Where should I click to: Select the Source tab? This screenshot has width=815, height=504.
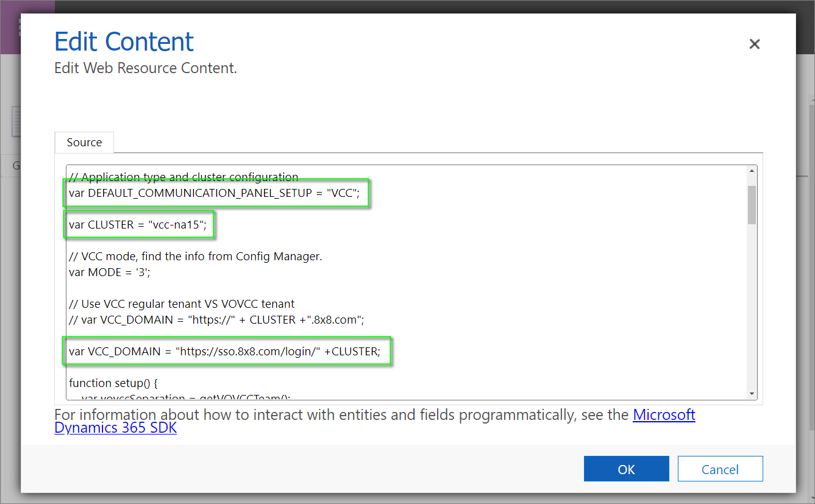tap(84, 143)
